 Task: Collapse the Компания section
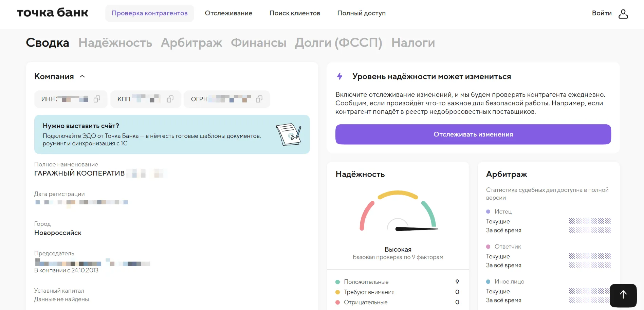(82, 76)
